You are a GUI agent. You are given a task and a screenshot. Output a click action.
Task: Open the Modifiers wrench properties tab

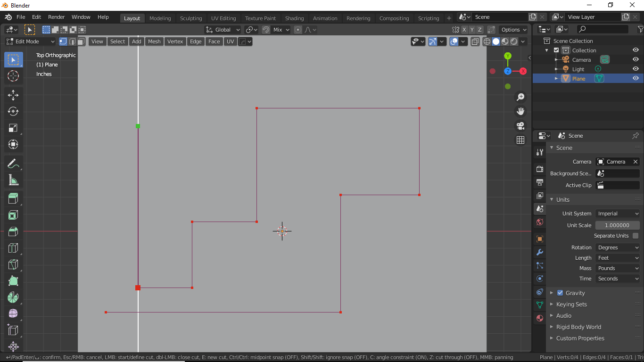[540, 252]
